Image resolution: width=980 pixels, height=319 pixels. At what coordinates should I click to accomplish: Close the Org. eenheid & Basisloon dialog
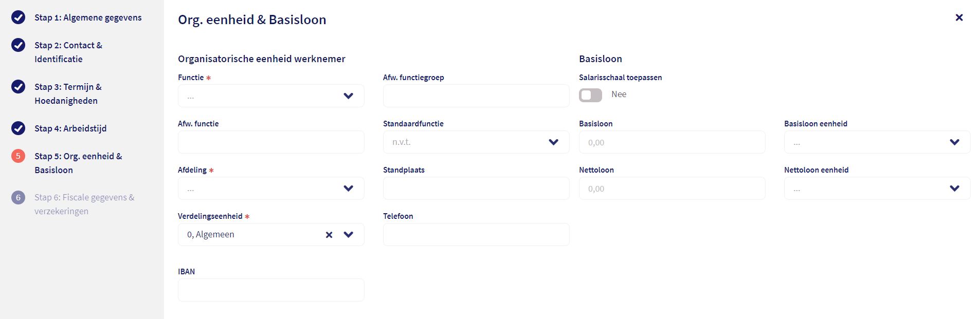pos(959,17)
